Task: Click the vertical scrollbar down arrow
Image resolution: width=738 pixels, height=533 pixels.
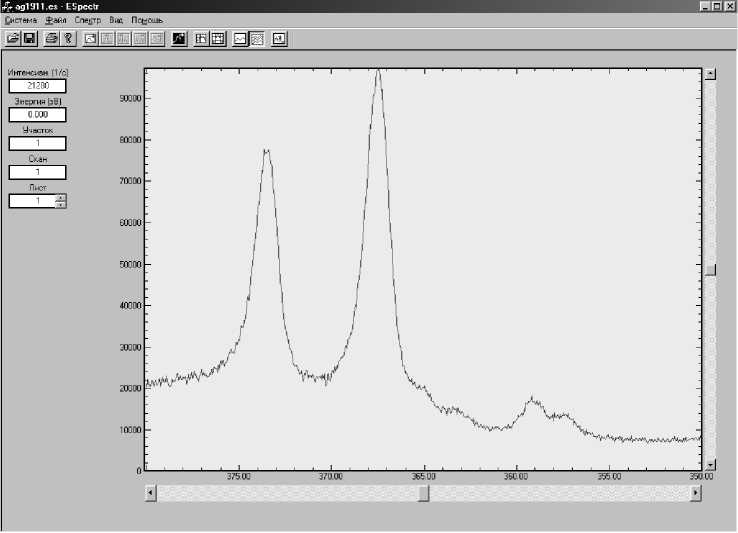Action: point(710,464)
